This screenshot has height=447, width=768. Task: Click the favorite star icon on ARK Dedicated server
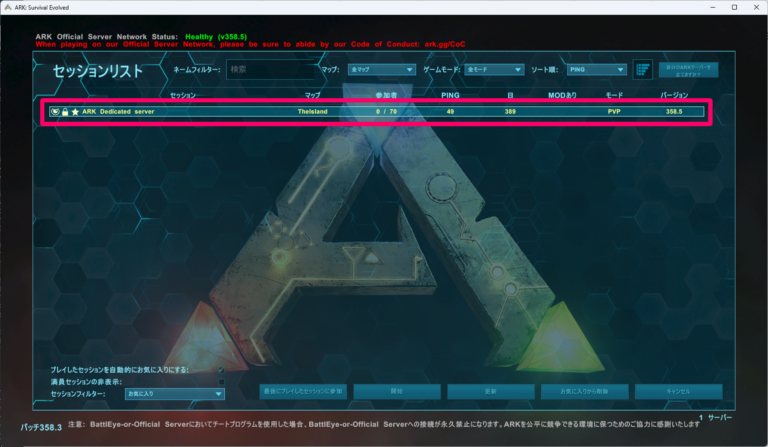tap(75, 112)
